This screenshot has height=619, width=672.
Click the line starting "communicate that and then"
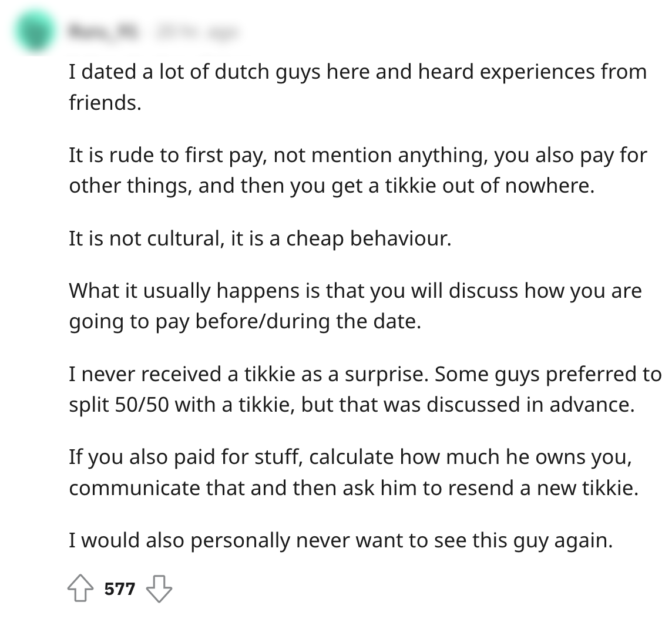[353, 489]
